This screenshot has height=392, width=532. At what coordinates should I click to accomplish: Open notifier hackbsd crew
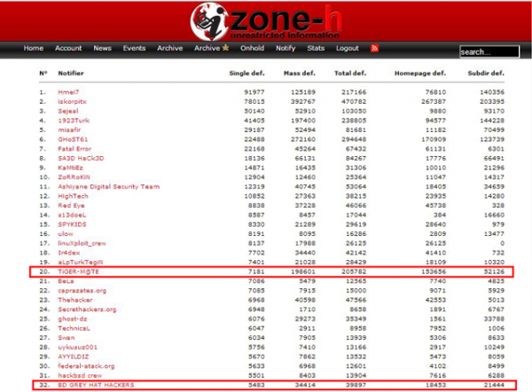(x=80, y=376)
